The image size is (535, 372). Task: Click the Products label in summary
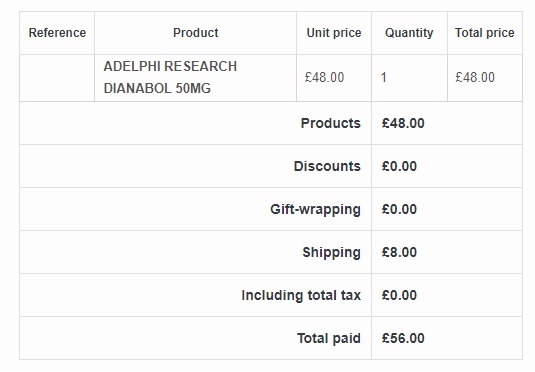click(330, 123)
